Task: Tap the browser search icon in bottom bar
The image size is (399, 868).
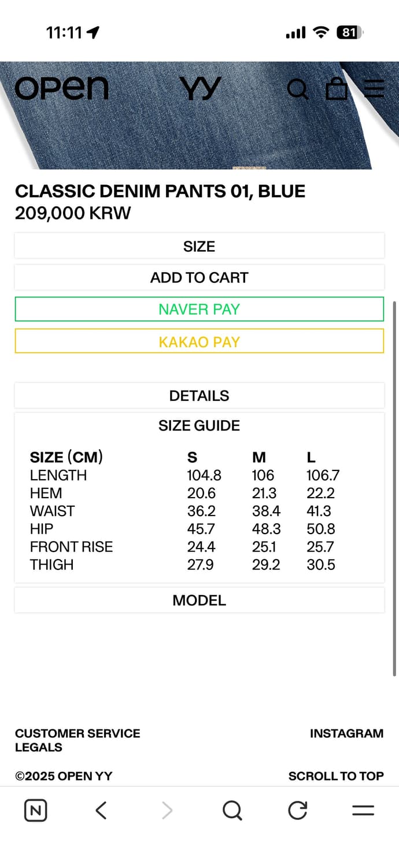Action: (232, 811)
